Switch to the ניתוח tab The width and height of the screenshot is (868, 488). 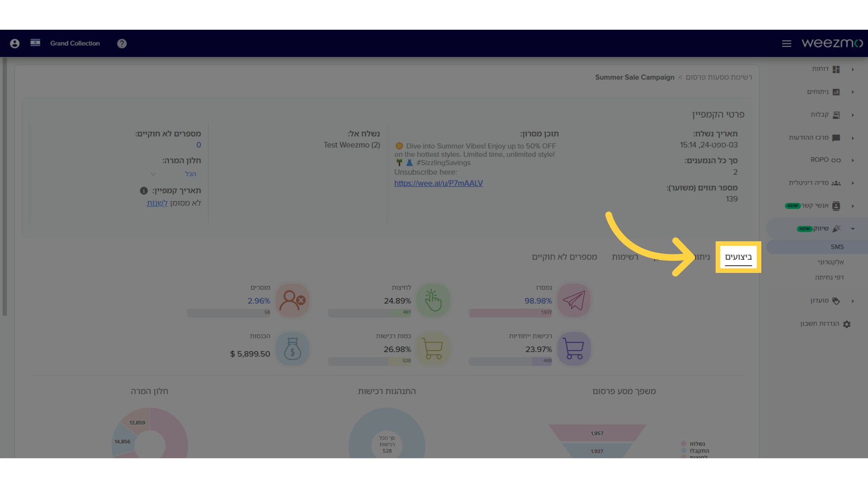(x=702, y=257)
